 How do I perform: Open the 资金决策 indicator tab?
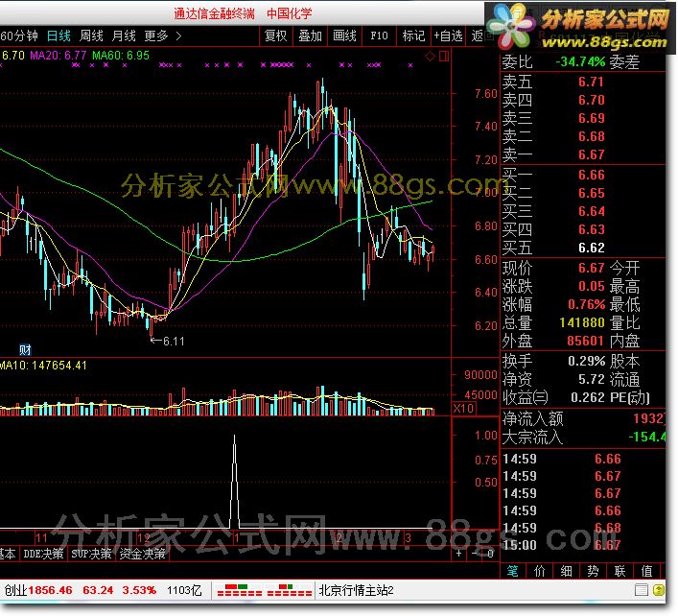pyautogui.click(x=142, y=554)
